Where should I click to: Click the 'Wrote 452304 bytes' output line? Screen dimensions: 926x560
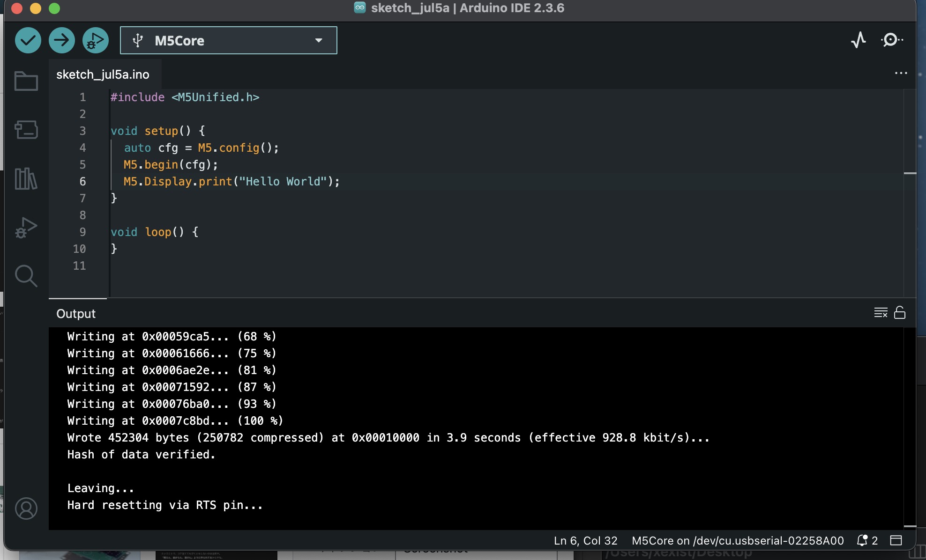pos(388,437)
